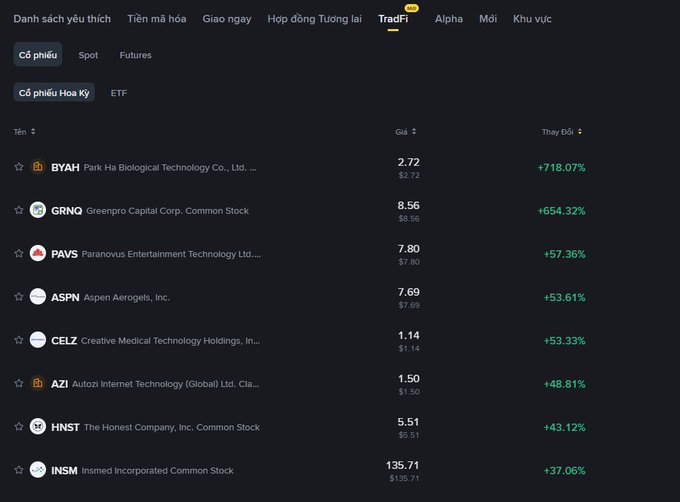The image size is (680, 502).
Task: Open the Khu vực tab
Action: pos(532,19)
